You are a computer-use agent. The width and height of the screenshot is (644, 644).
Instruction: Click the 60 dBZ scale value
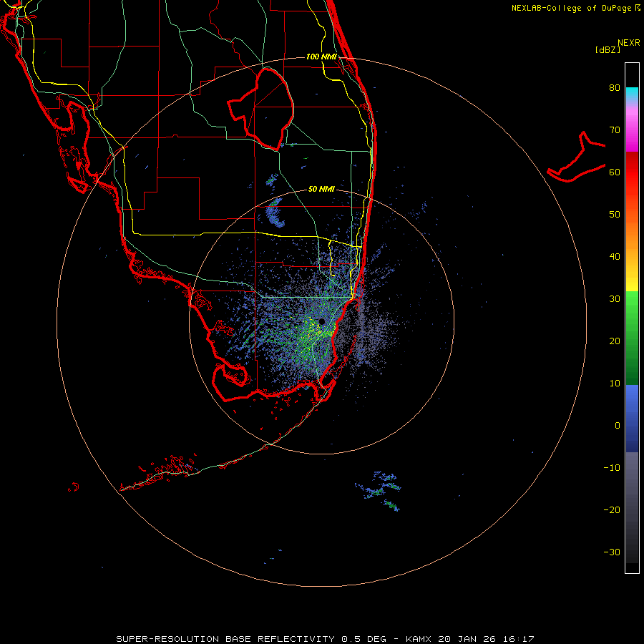click(x=615, y=172)
